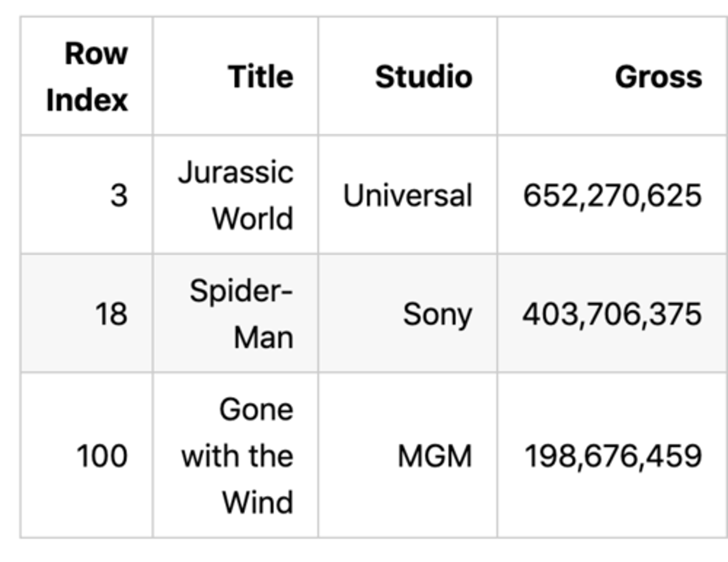Click the word Jurassic in the title
This screenshot has width=728, height=562.
click(x=236, y=172)
